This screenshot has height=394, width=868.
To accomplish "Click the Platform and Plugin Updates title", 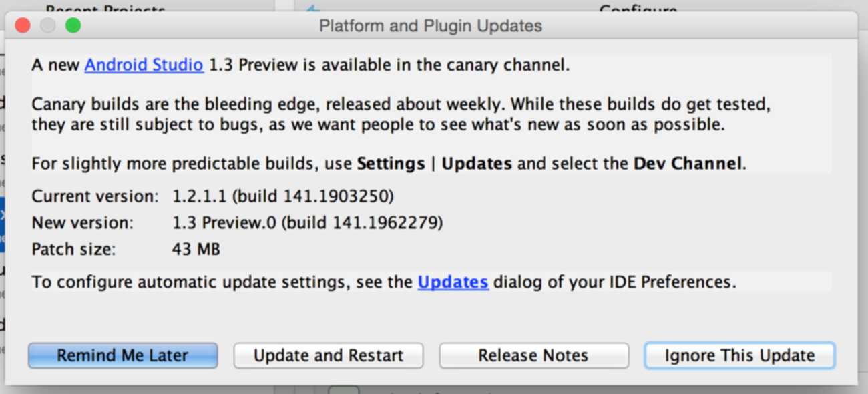I will click(x=431, y=27).
